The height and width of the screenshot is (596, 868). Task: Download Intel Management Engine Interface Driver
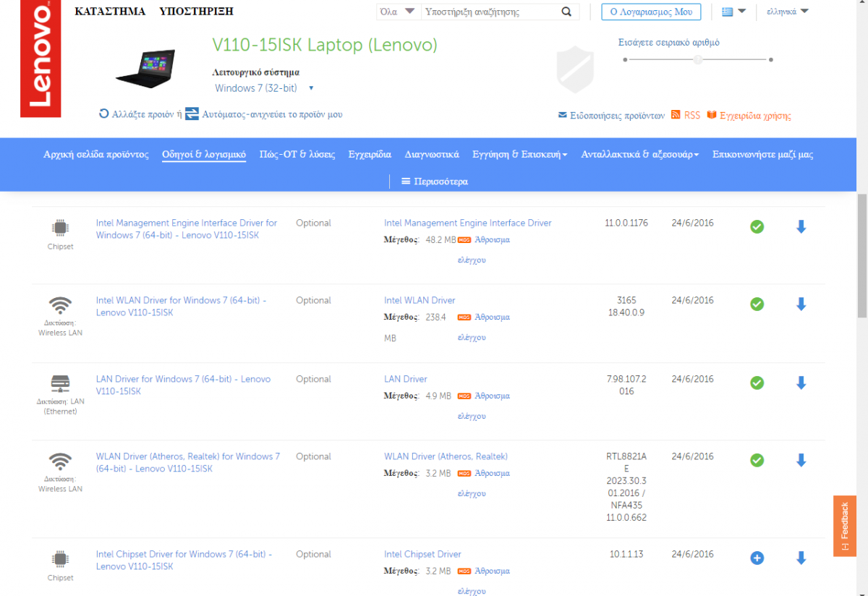[801, 227]
